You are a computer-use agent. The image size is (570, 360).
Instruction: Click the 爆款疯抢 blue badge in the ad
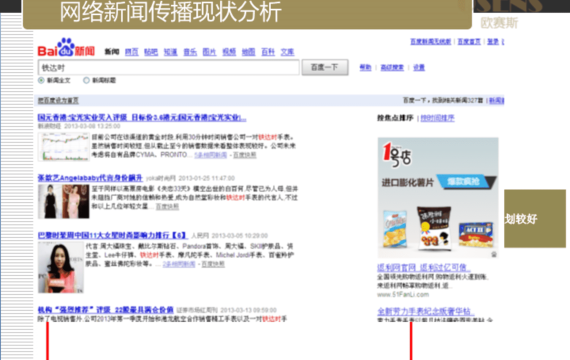click(x=462, y=181)
